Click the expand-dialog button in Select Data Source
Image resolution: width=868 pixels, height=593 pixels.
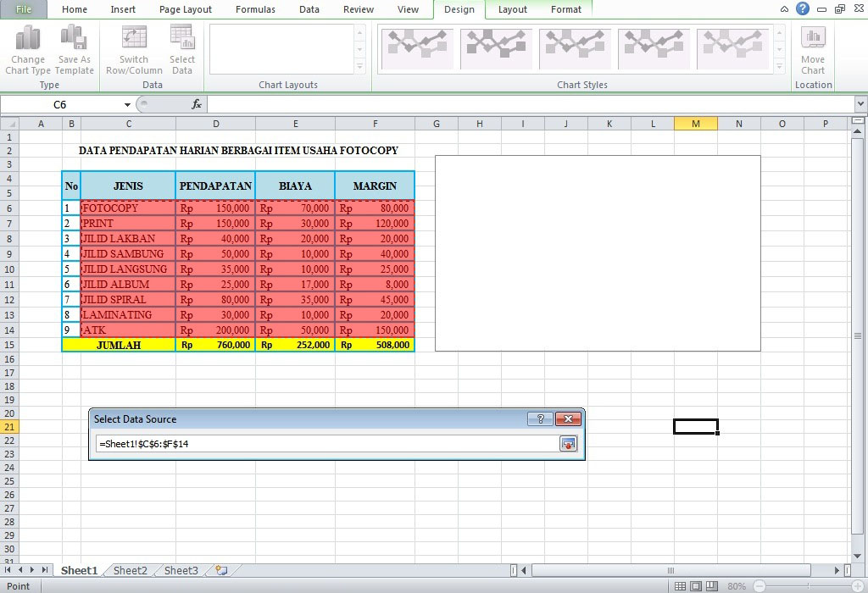(569, 444)
